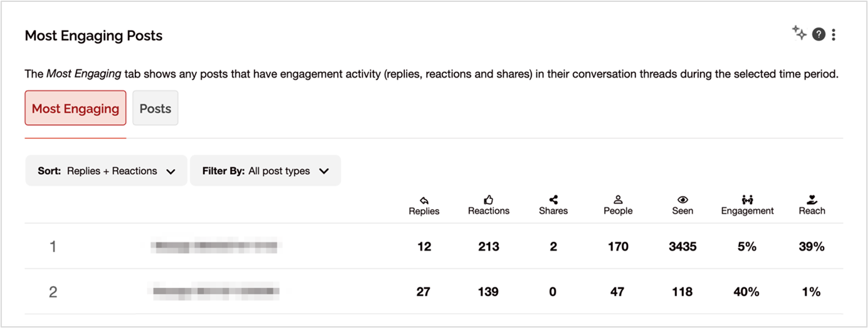This screenshot has height=328, width=868.
Task: Click the Engagement column icon
Action: click(747, 200)
